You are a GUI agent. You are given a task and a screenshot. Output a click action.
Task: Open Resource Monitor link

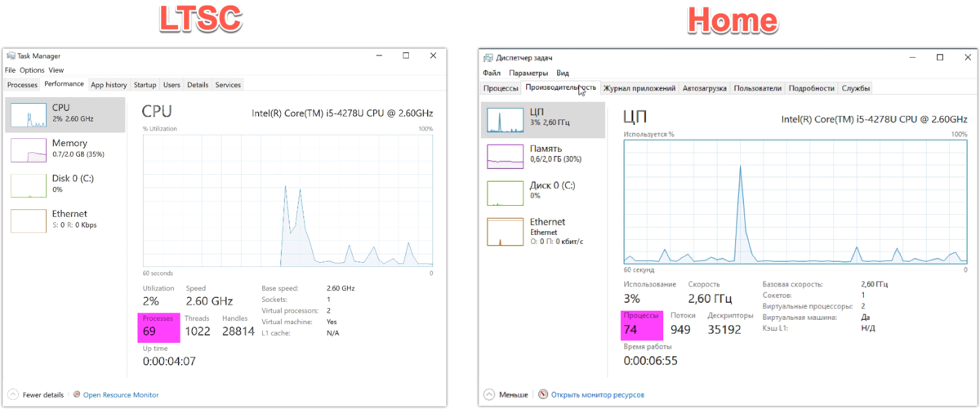click(121, 394)
